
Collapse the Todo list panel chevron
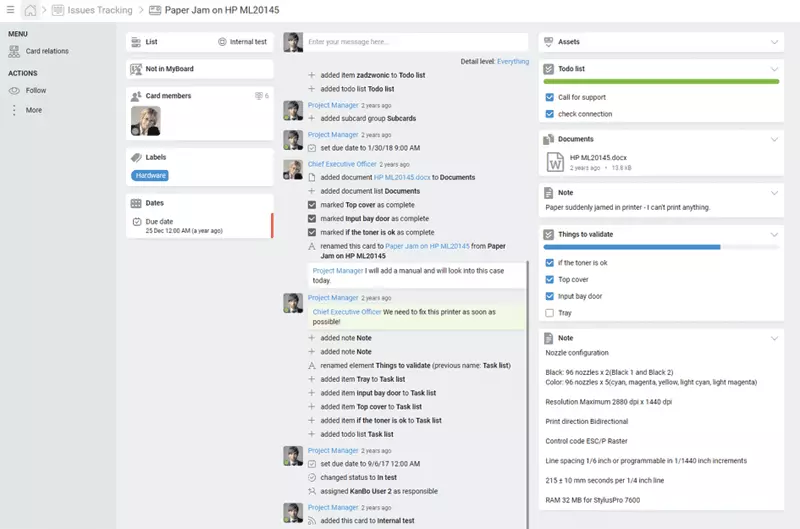pos(774,69)
